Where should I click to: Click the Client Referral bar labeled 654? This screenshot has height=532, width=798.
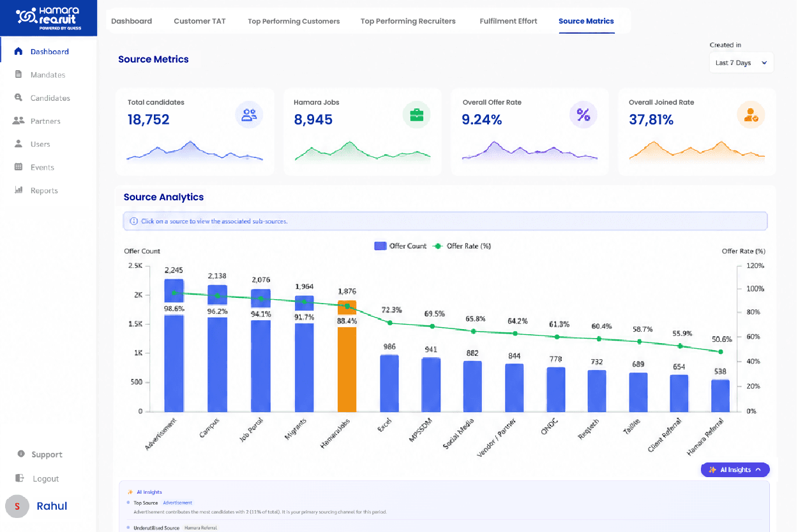click(679, 393)
